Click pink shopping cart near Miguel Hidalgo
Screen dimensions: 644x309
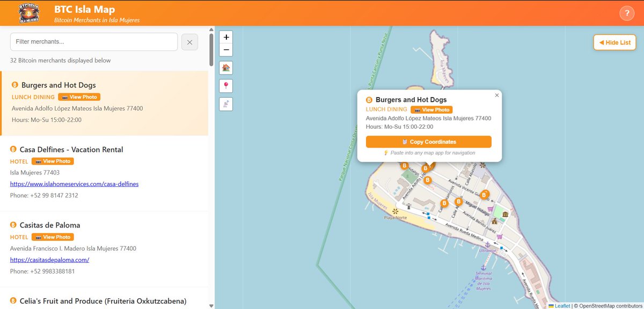(490, 209)
